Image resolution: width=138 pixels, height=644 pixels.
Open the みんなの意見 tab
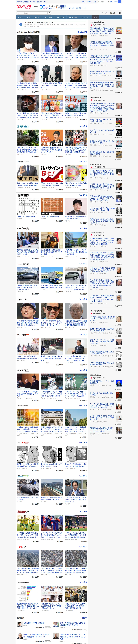(x=73, y=17)
